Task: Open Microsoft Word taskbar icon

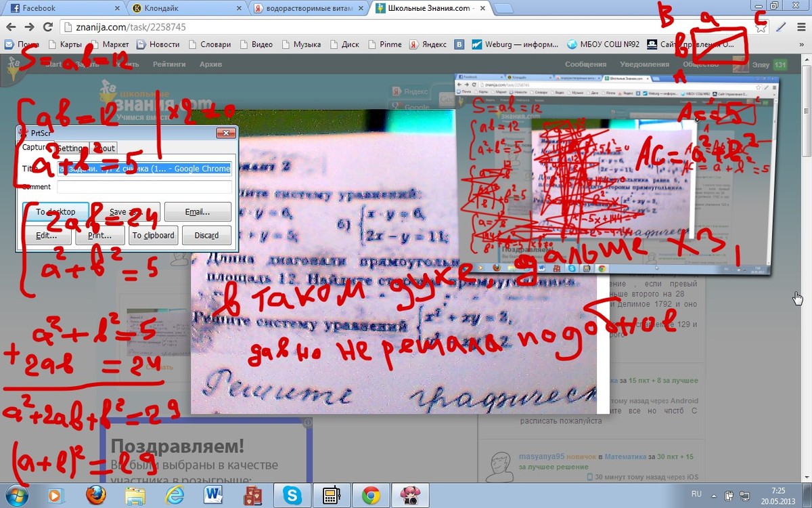Action: [213, 496]
